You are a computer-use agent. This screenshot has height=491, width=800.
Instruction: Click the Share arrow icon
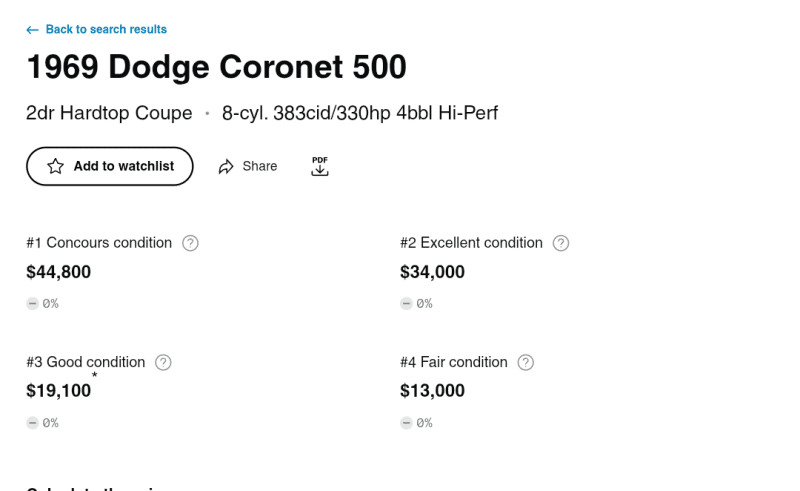click(x=226, y=167)
